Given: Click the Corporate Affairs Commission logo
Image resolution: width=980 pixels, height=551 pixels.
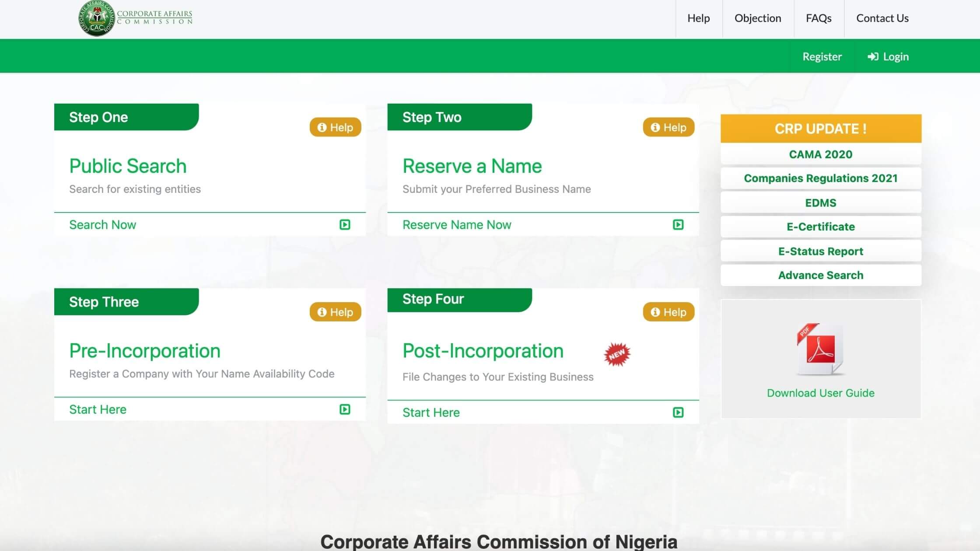Looking at the screenshot, I should 135,18.
